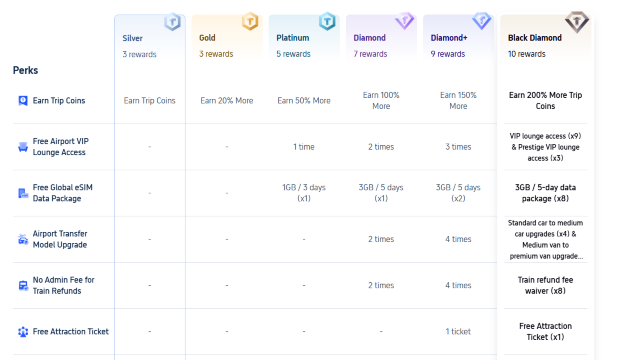
Task: Select the Diamond tier column header
Action: 381,38
